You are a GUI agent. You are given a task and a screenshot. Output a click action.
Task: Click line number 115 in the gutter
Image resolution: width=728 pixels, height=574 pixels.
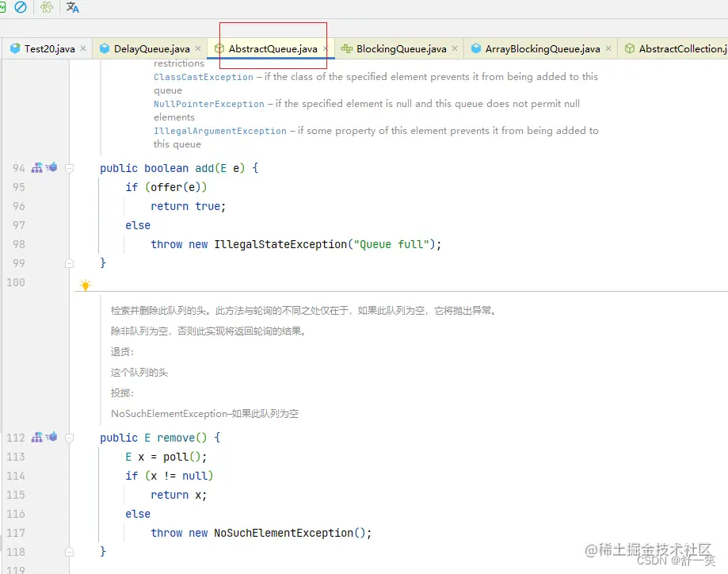(x=16, y=495)
